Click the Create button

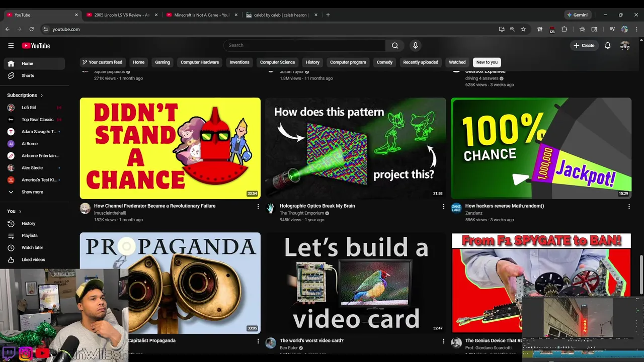click(x=584, y=45)
